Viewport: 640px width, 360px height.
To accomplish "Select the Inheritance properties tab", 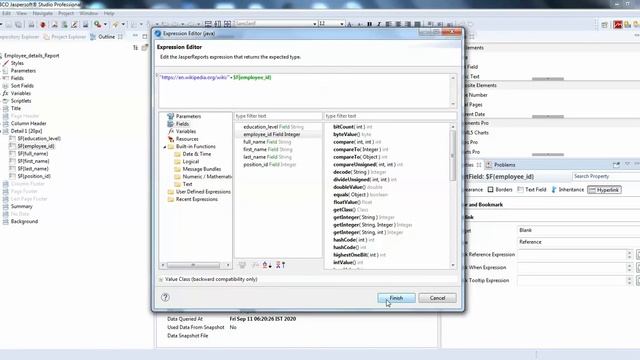I will 567,190.
